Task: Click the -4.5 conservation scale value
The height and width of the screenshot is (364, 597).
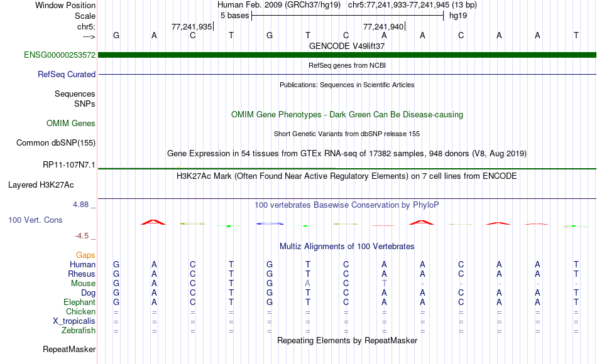Action: pyautogui.click(x=82, y=236)
